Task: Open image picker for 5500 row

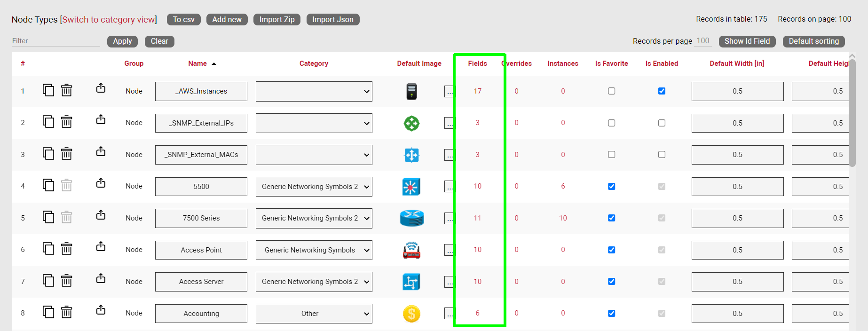Action: pos(449,187)
